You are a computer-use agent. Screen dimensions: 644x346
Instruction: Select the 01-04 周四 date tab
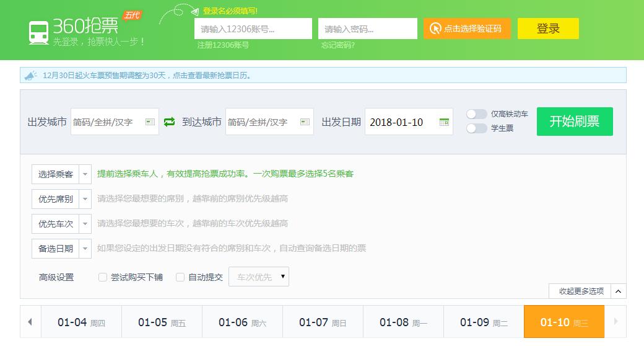81,322
